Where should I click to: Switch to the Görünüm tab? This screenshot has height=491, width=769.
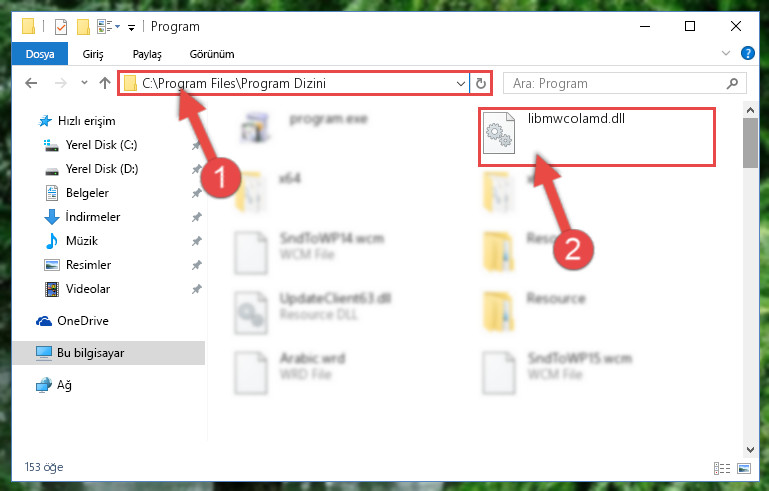[212, 54]
